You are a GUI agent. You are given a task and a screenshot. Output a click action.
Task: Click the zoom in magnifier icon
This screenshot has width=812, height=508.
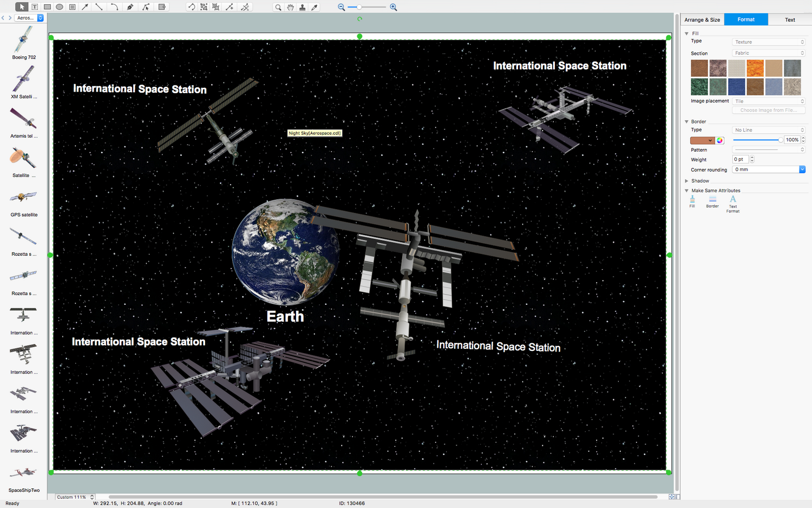click(394, 7)
